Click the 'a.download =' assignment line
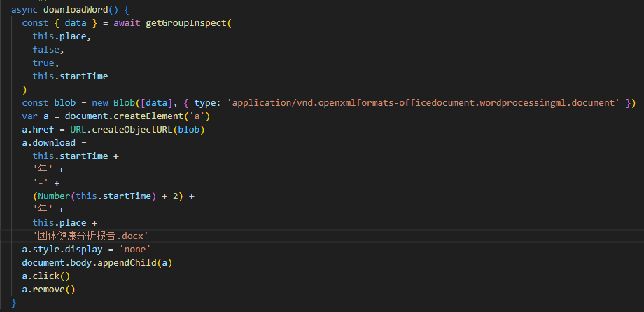644x312 pixels. (x=54, y=143)
